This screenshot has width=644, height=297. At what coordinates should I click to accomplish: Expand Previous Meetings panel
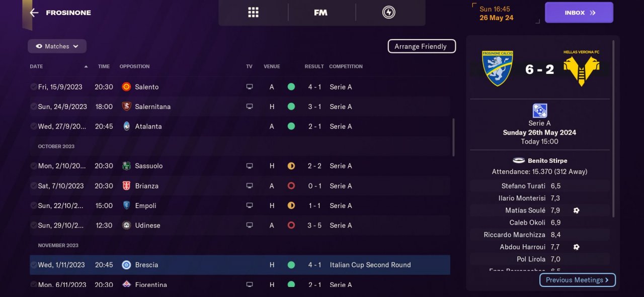click(x=577, y=280)
